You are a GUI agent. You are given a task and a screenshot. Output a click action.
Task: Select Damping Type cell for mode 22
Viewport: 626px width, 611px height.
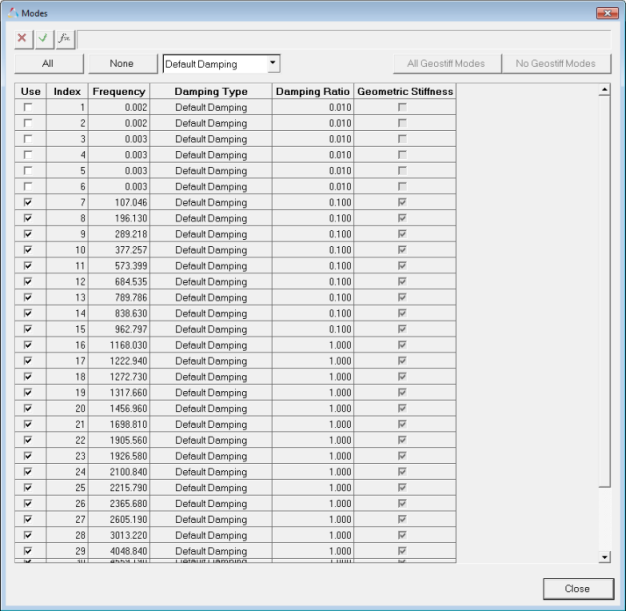click(211, 440)
